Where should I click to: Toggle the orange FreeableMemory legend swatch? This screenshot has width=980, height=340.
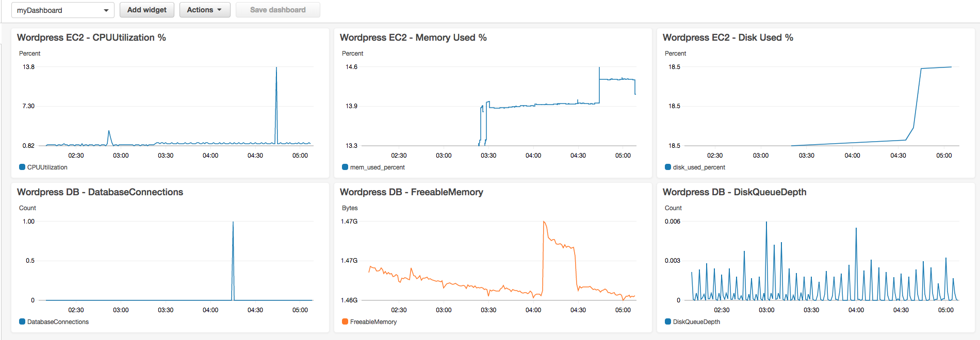pos(345,321)
